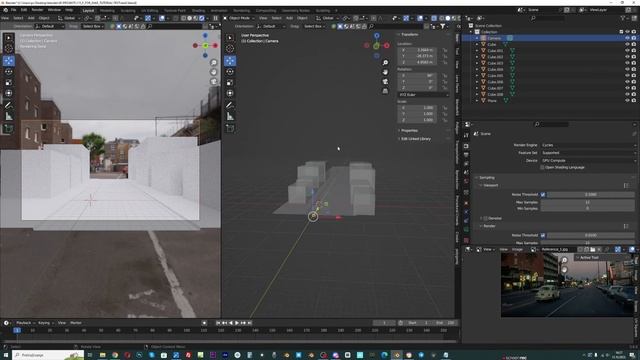This screenshot has height=360, width=640.
Task: Click the pan hand icon in right viewport
Action: 385,72
